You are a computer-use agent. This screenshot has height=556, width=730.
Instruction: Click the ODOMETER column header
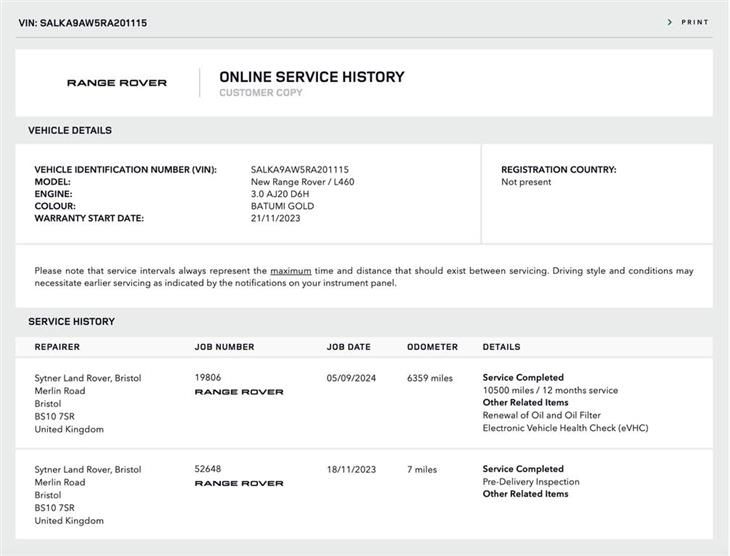[433, 347]
